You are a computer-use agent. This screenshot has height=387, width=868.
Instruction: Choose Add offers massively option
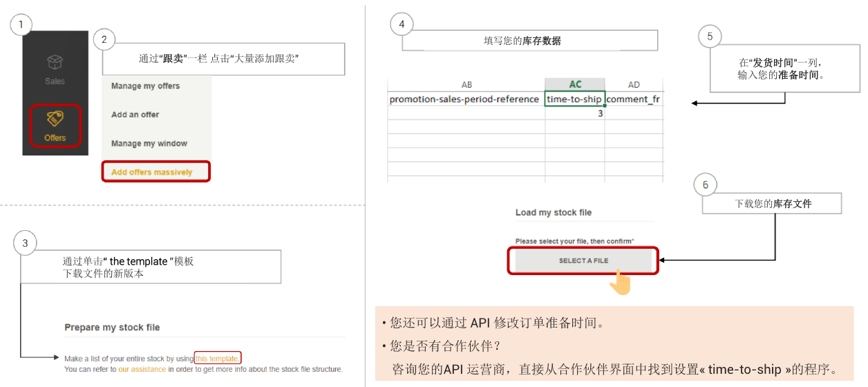tap(152, 172)
